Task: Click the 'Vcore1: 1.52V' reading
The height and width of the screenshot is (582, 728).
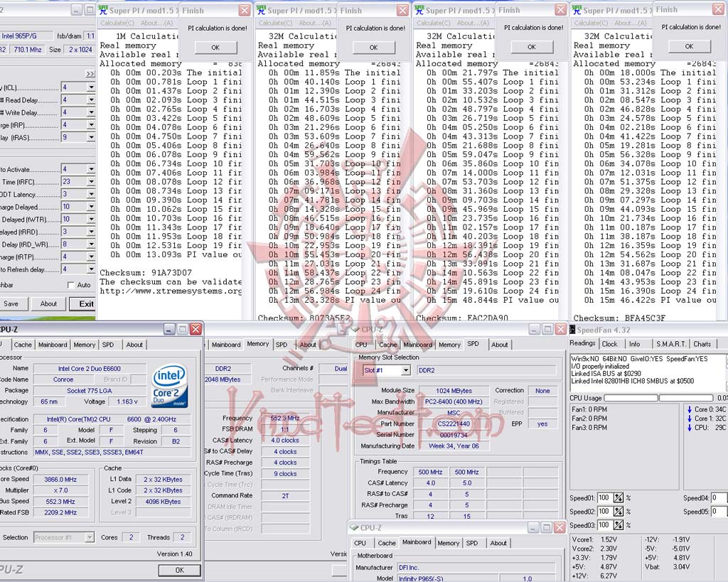Action: click(x=594, y=540)
